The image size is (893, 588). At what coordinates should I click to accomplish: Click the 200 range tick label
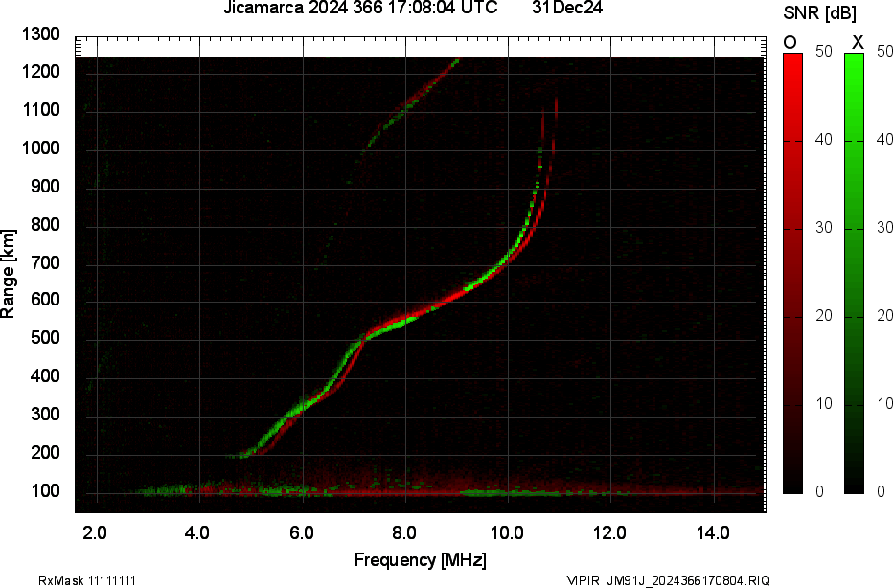(x=45, y=453)
